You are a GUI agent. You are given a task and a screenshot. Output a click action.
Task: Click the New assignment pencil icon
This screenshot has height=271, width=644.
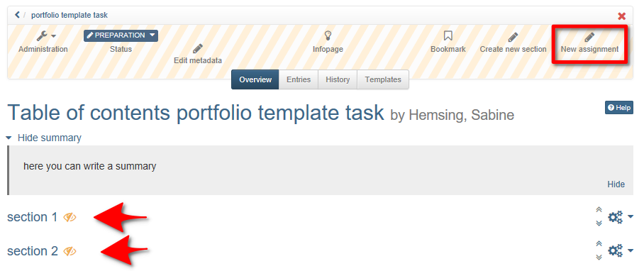(589, 38)
